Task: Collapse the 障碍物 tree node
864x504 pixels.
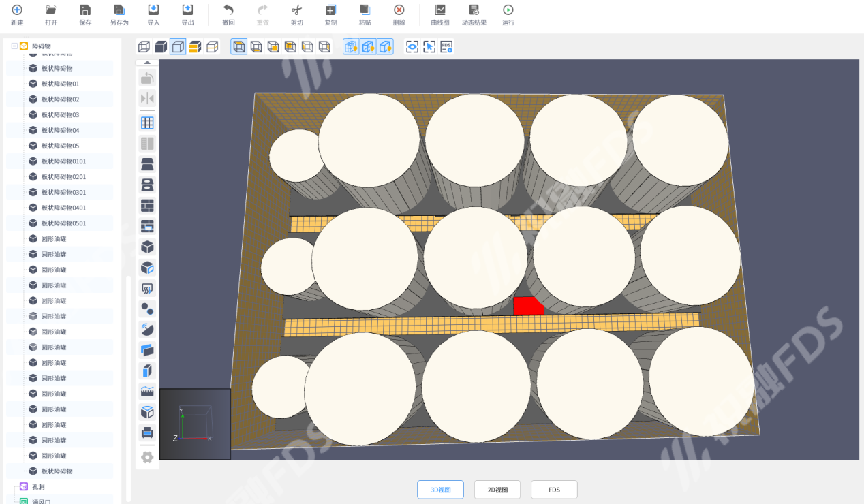Action: [14, 46]
